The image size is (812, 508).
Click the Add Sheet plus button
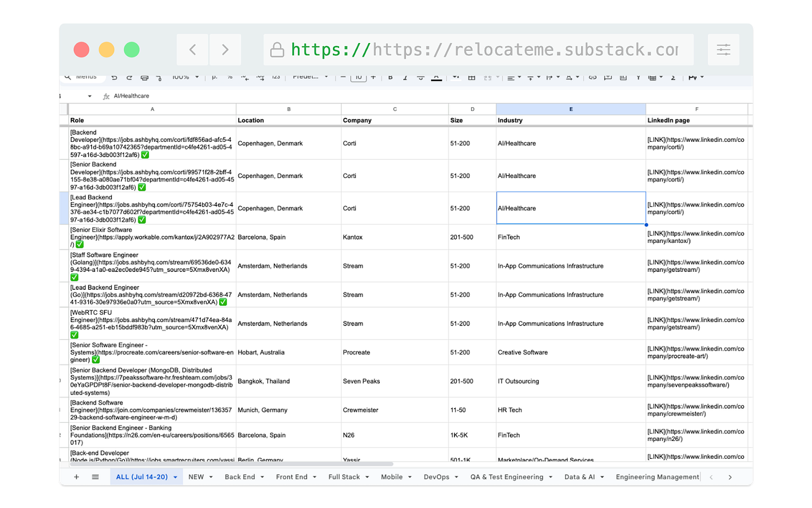(x=76, y=477)
